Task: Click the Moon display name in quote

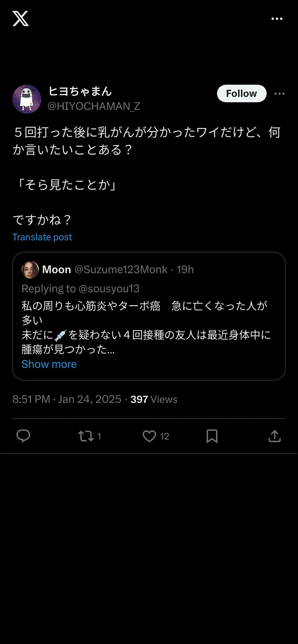Action: [57, 270]
